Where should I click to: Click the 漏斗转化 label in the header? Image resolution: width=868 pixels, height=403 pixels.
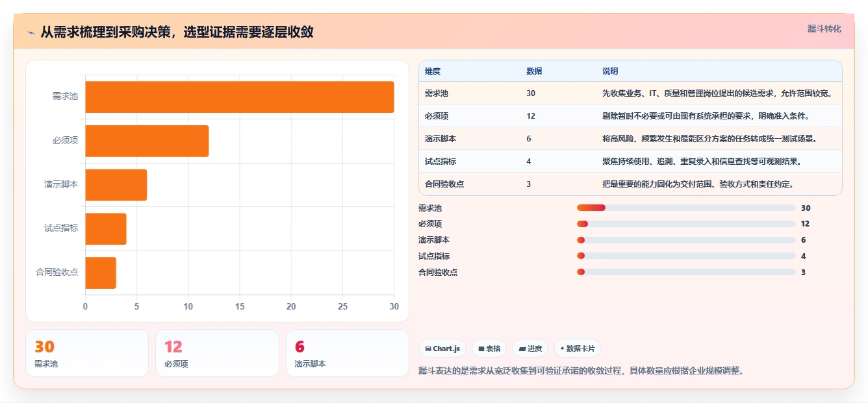point(824,29)
